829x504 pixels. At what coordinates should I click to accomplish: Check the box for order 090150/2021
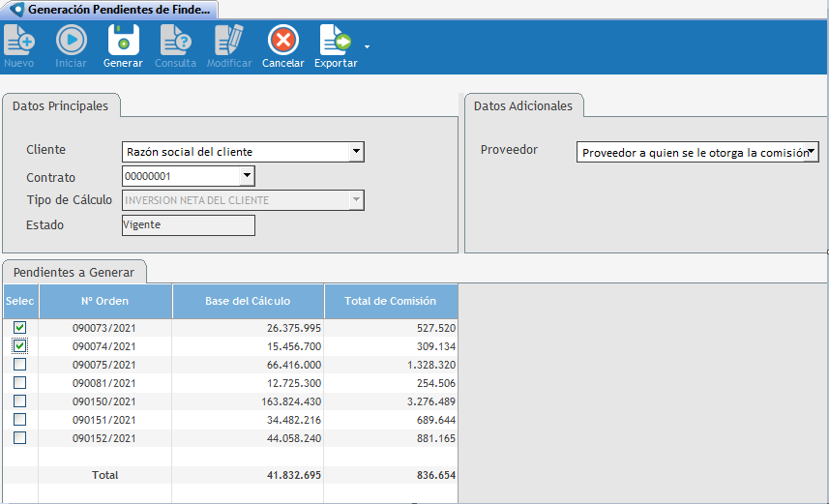(19, 400)
